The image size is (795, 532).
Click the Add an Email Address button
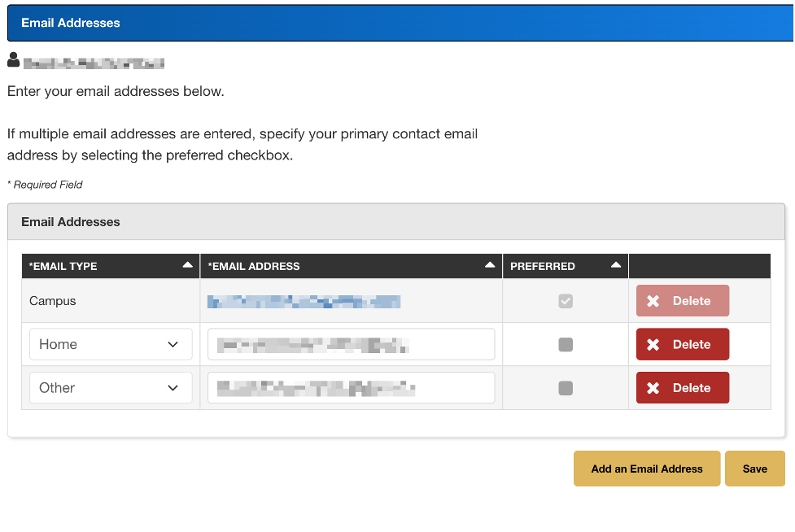point(646,469)
